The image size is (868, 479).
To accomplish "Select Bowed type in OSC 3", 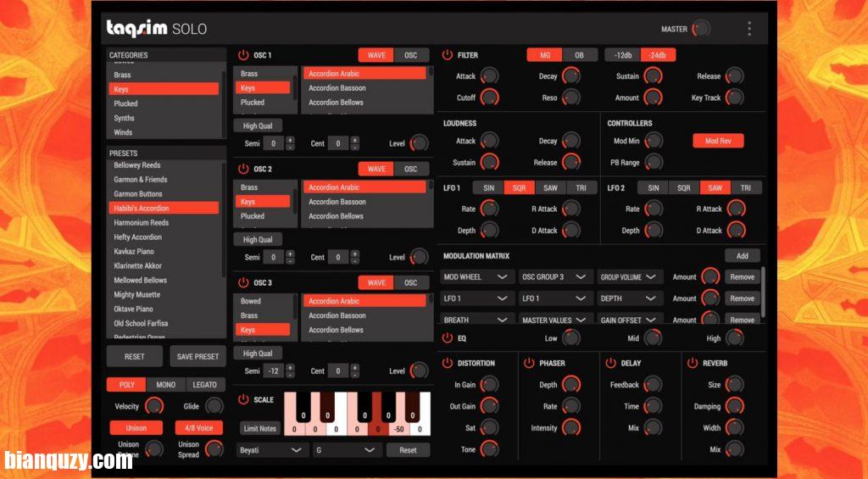I will pos(263,301).
